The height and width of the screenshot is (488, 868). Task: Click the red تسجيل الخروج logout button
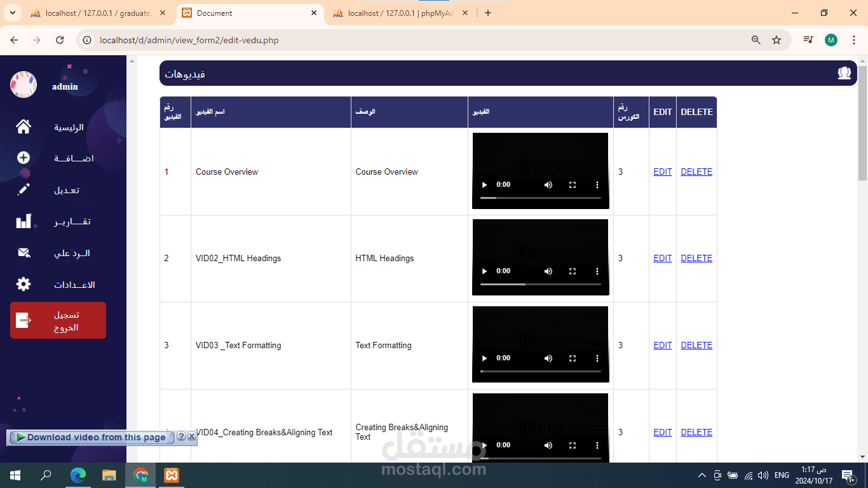pos(58,320)
